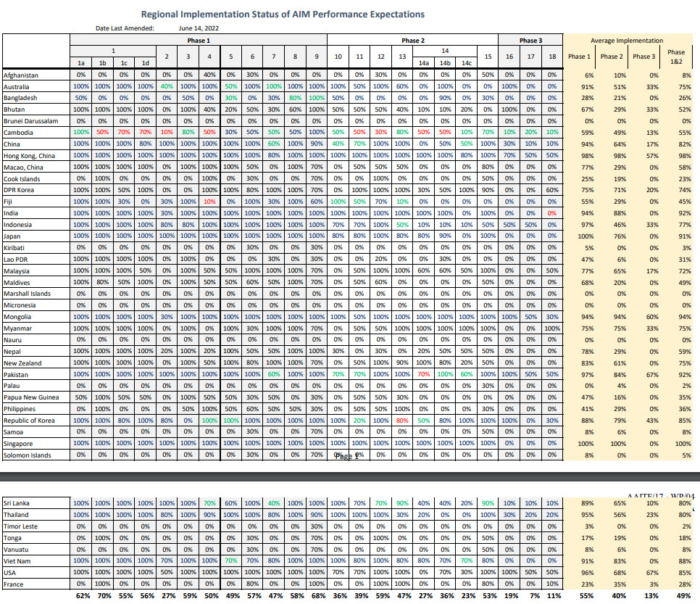Click the 'Average Implementation' header

click(x=627, y=41)
